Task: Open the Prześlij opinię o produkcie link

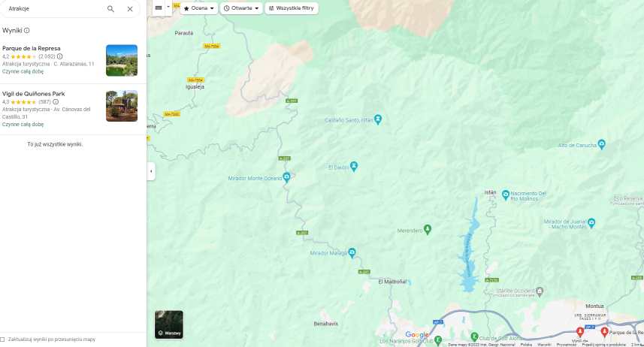Action: tap(603, 345)
